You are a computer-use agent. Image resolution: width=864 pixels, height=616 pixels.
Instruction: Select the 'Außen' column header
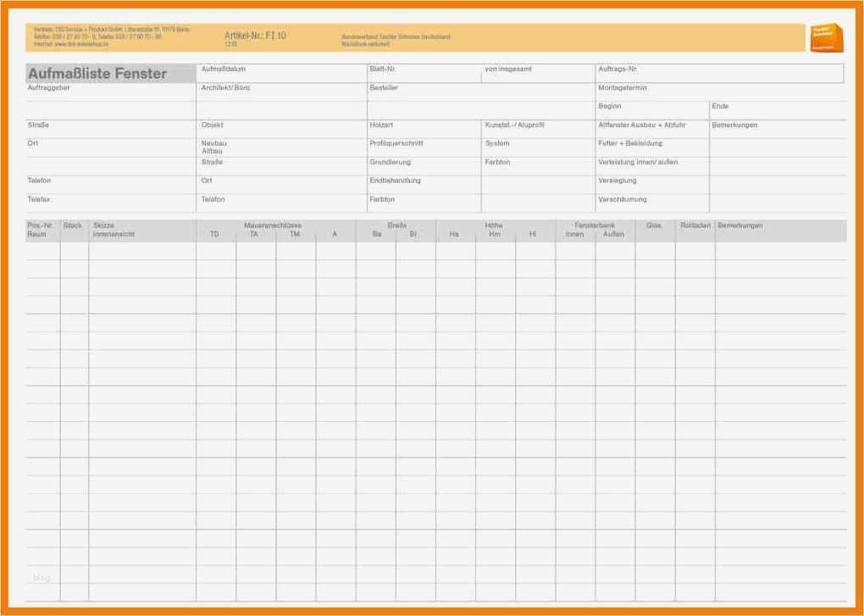[x=614, y=234]
